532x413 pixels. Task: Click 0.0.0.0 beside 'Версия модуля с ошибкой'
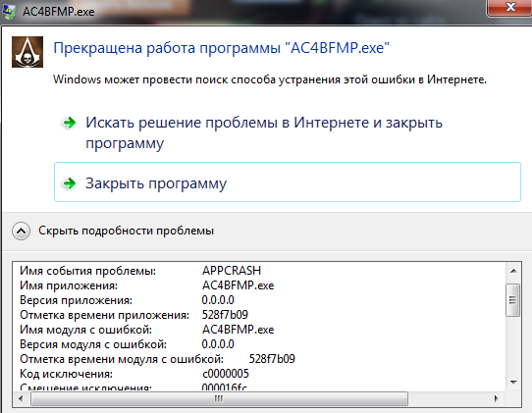tap(218, 344)
